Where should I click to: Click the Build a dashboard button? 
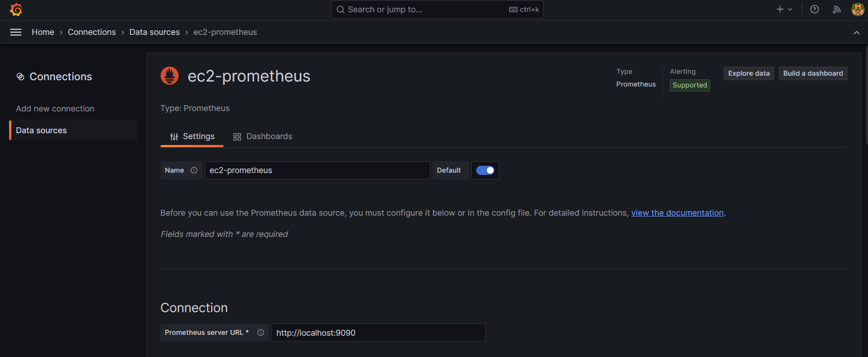pyautogui.click(x=813, y=73)
